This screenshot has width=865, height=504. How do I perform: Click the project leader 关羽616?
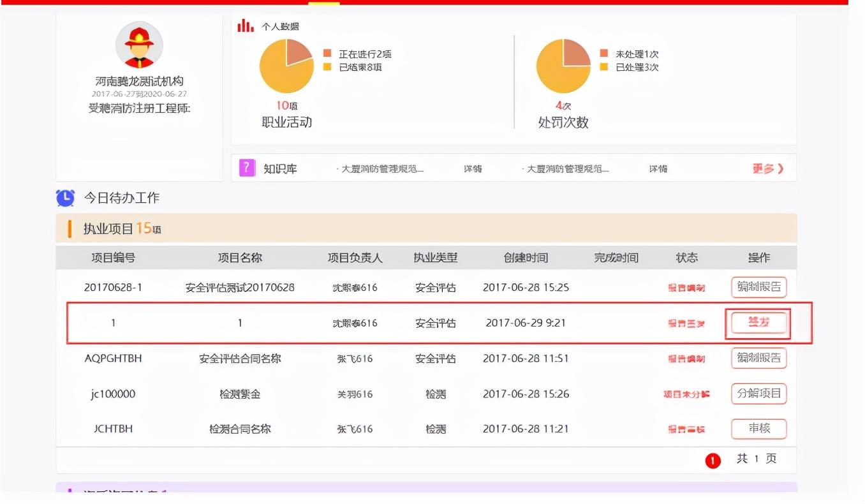(x=355, y=394)
